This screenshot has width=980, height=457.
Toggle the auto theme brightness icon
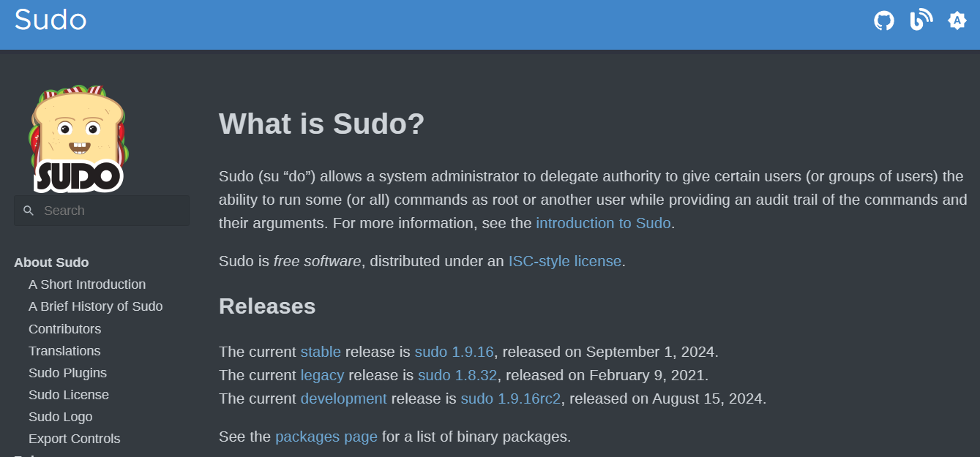coord(957,20)
